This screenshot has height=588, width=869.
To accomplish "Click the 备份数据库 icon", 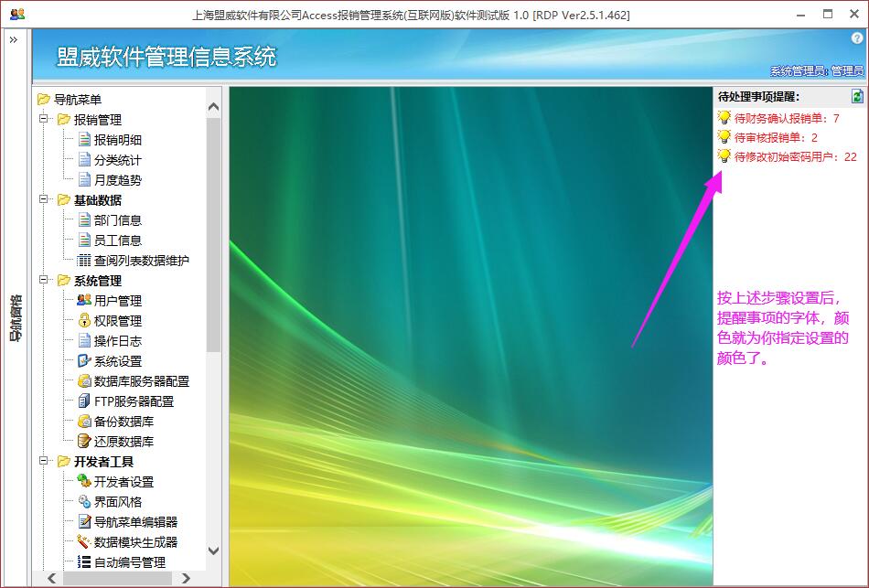I will (84, 422).
